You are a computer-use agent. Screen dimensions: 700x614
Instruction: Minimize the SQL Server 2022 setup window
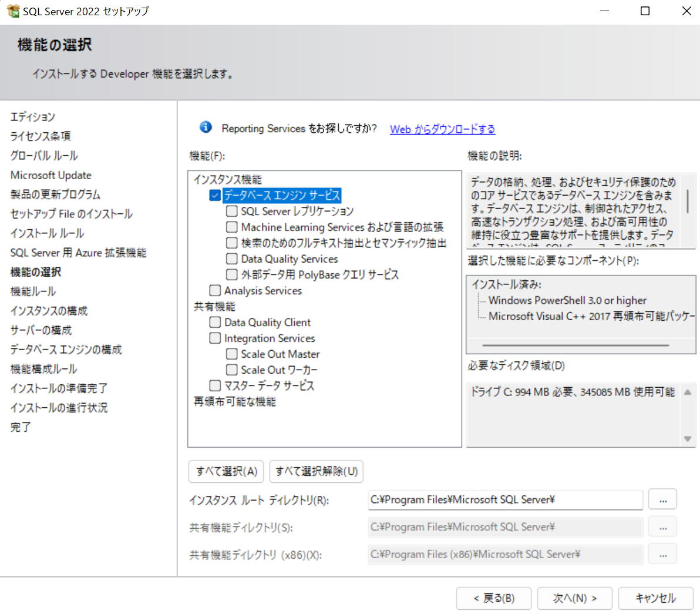click(604, 11)
